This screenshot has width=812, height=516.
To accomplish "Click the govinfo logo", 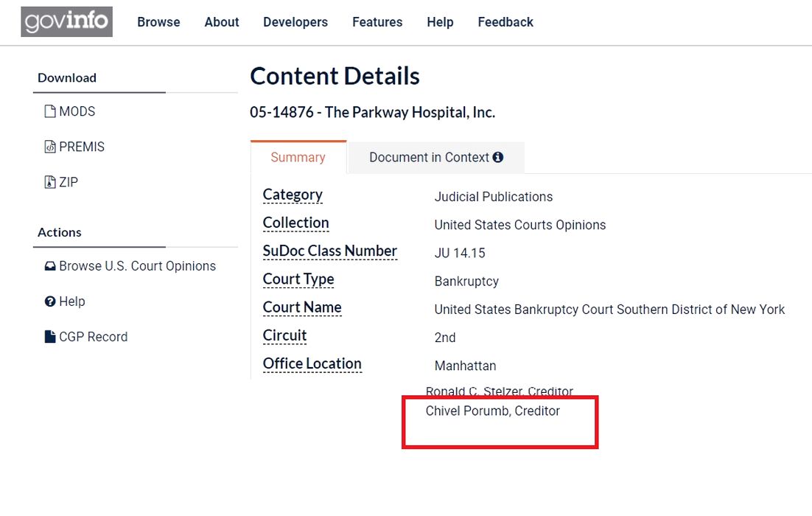I will click(x=66, y=22).
